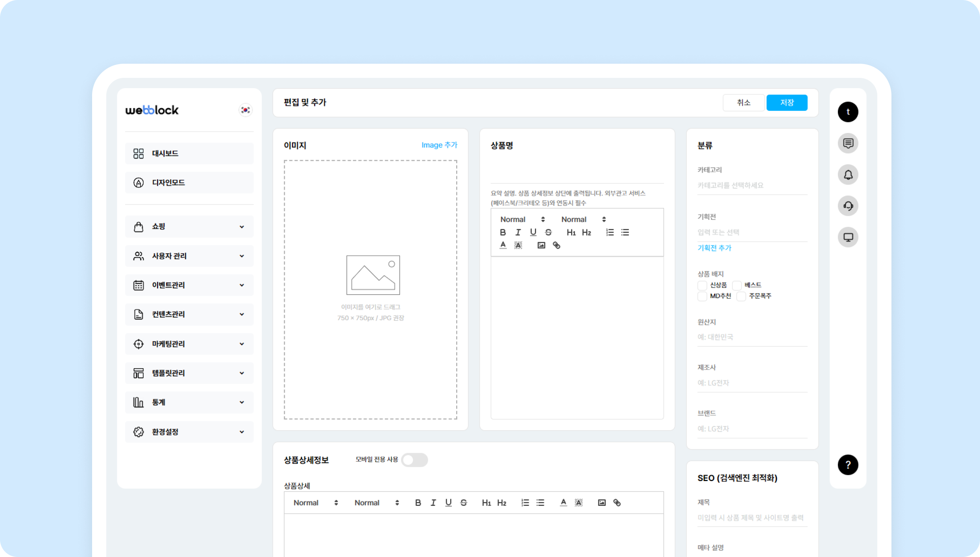Screen dimensions: 980x557
Task: Toggle the 모바일 전용 사용 switch
Action: pyautogui.click(x=414, y=460)
